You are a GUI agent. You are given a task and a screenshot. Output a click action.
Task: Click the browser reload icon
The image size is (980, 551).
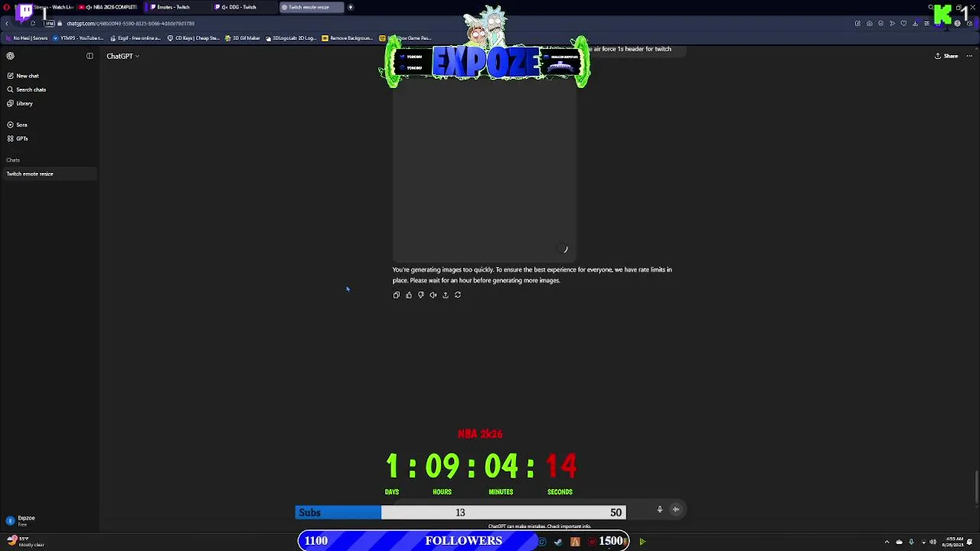tap(32, 23)
